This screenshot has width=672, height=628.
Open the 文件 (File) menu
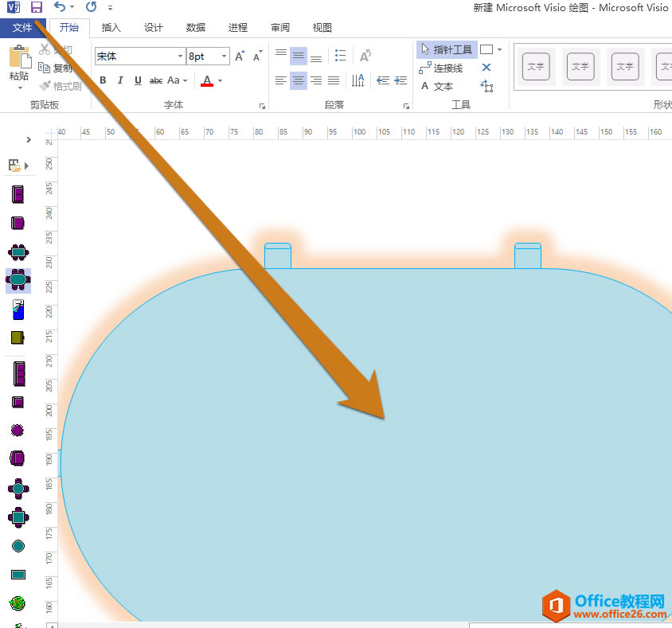coord(24,27)
